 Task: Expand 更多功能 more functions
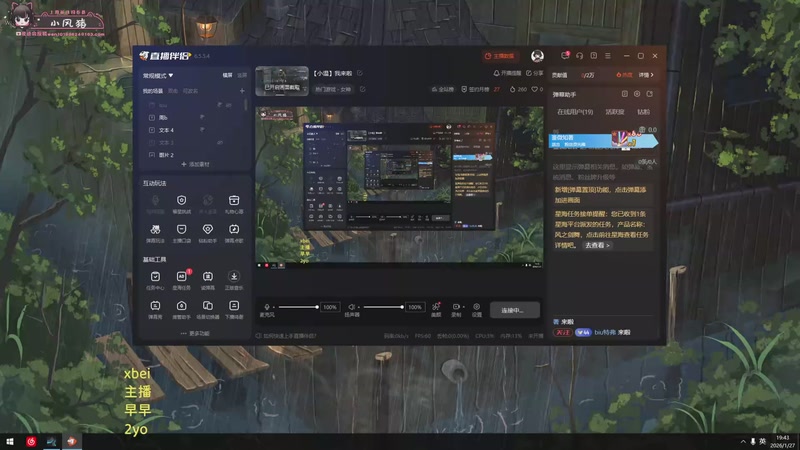coord(195,334)
